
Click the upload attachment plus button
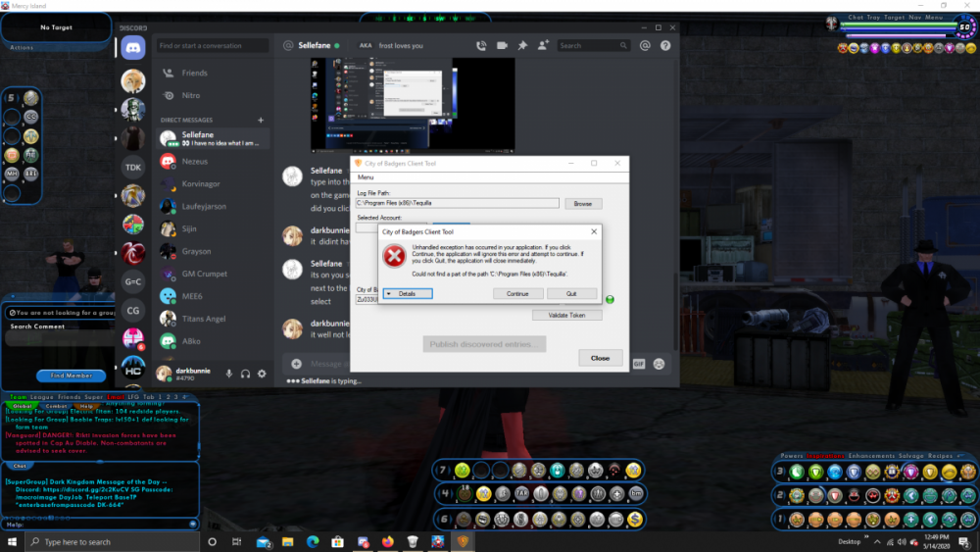click(296, 364)
